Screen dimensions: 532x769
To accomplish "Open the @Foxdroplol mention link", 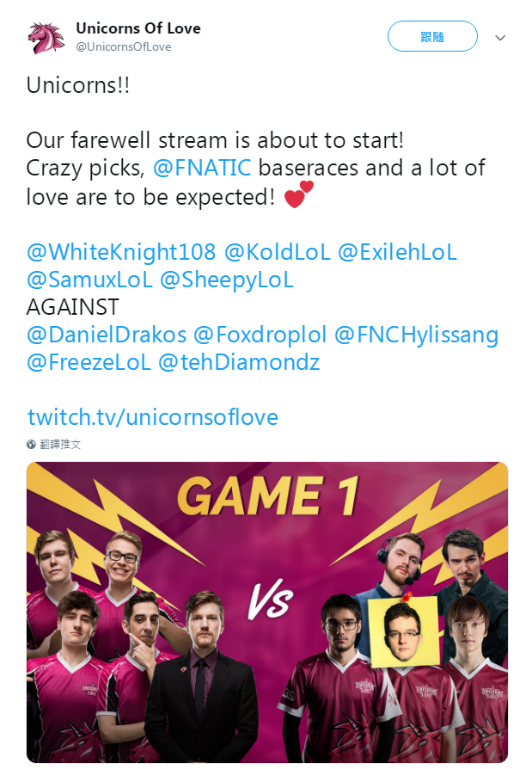I will (x=259, y=335).
